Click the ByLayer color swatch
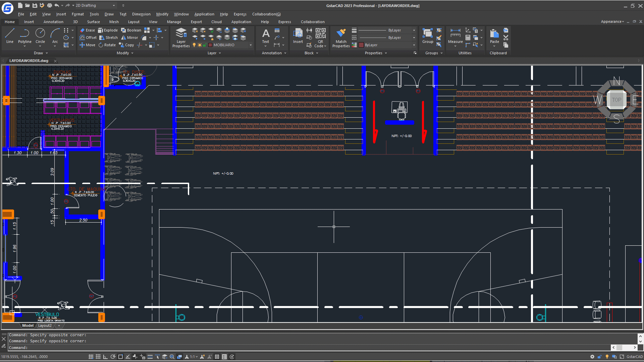The image size is (644, 362). point(361,45)
